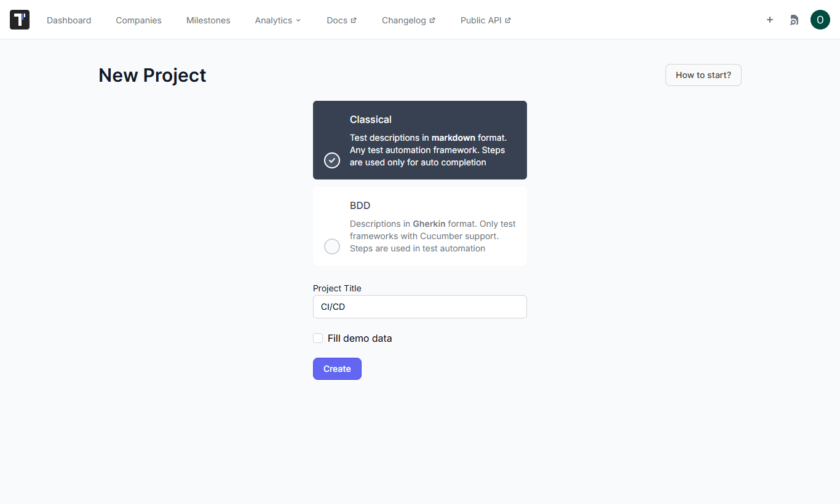Viewport: 840px width, 504px height.
Task: Expand the Analytics dropdown menu
Action: (278, 20)
